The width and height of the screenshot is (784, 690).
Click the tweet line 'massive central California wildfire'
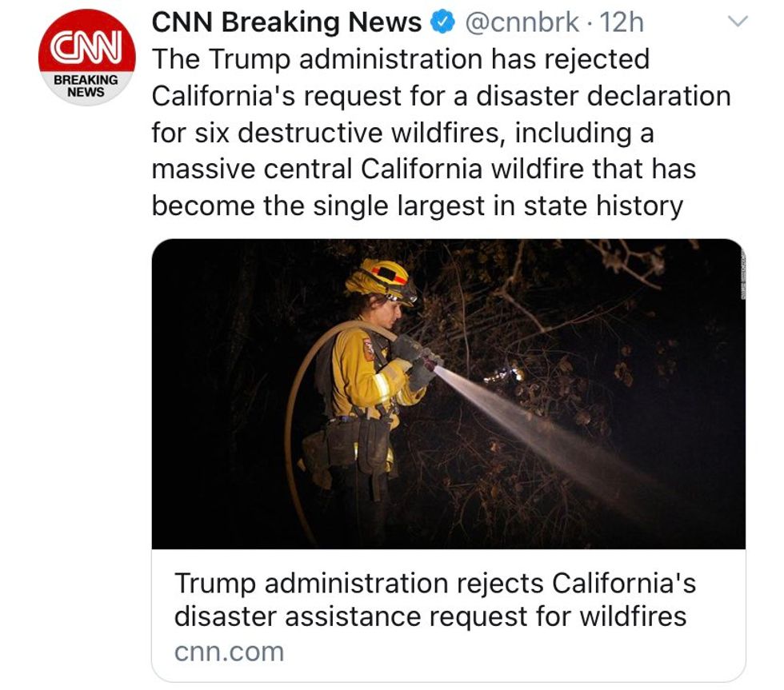[422, 169]
